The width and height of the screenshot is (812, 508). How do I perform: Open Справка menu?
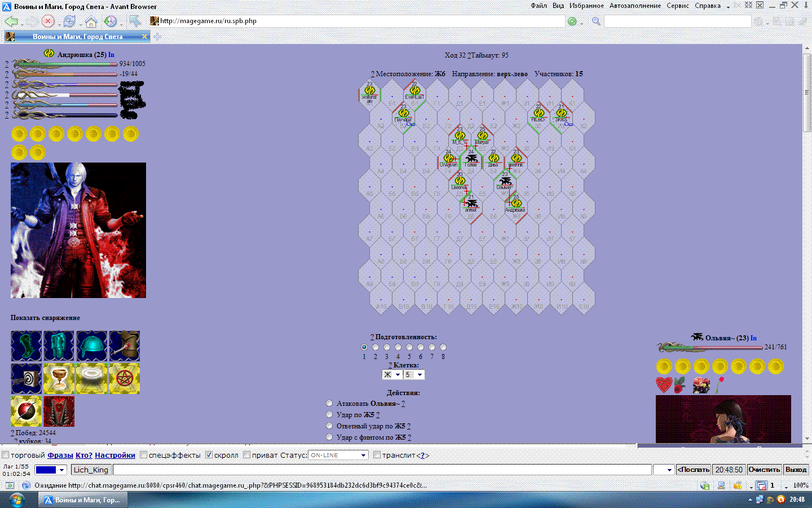click(x=708, y=6)
